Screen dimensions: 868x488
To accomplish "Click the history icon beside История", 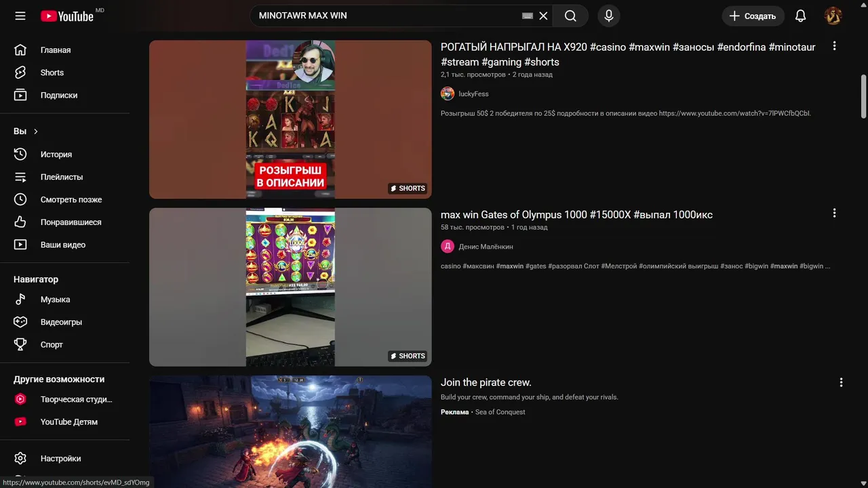I will [x=20, y=155].
